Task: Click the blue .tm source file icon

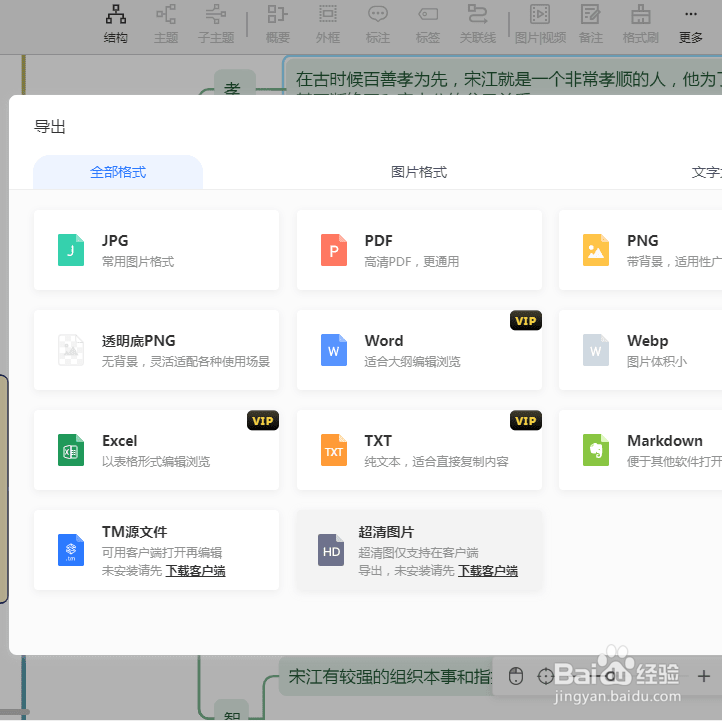Action: click(71, 550)
